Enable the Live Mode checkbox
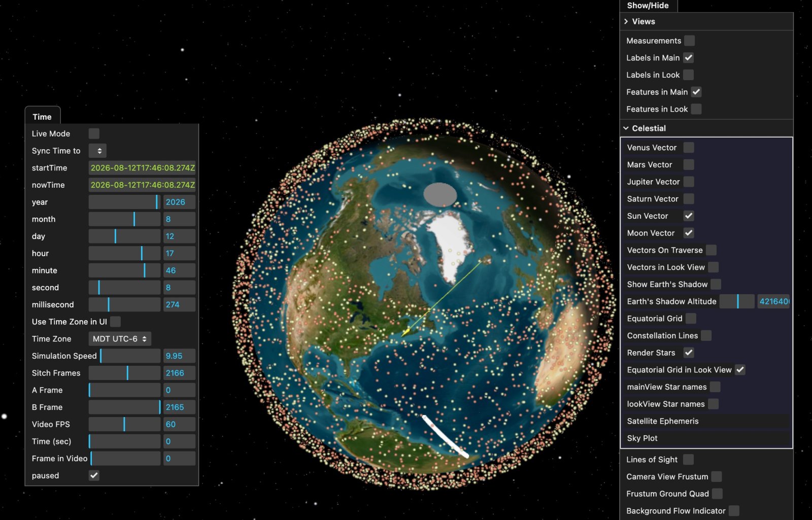Image resolution: width=812 pixels, height=520 pixels. point(94,133)
